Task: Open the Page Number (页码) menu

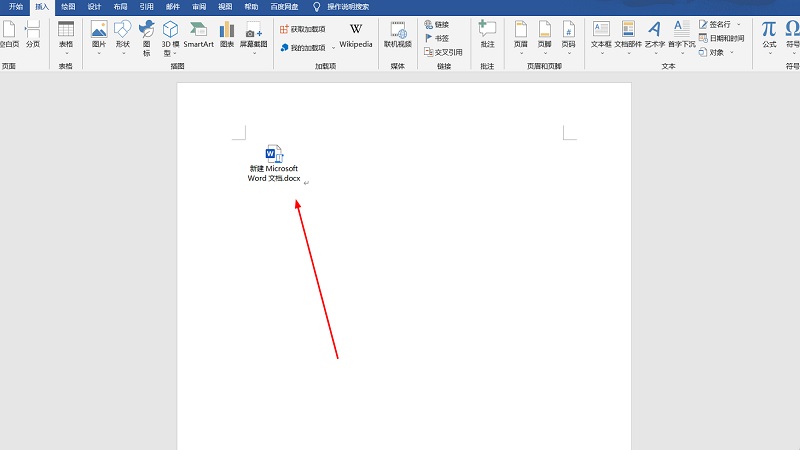Action: click(568, 38)
